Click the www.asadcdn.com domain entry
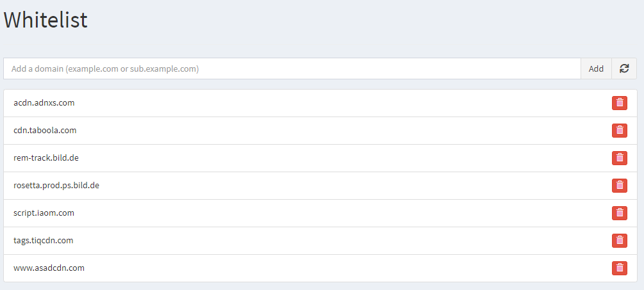Viewport: 644px width, 290px height. [x=49, y=268]
